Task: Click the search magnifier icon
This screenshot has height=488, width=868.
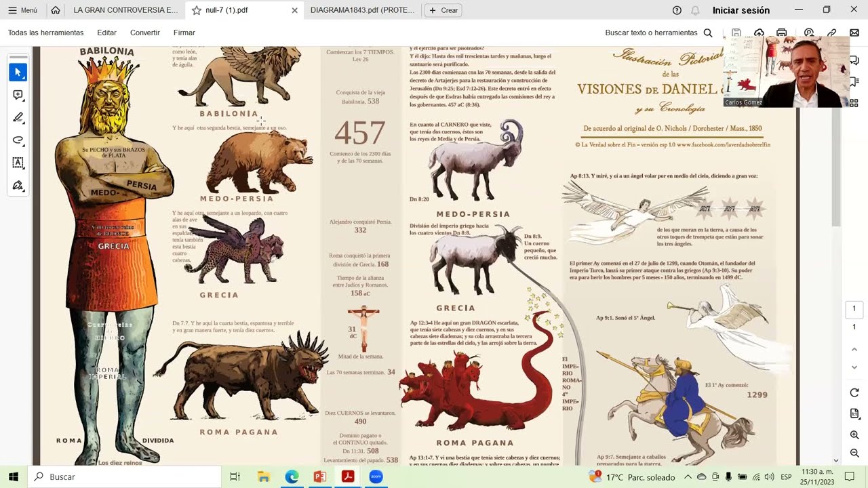Action: coord(708,33)
